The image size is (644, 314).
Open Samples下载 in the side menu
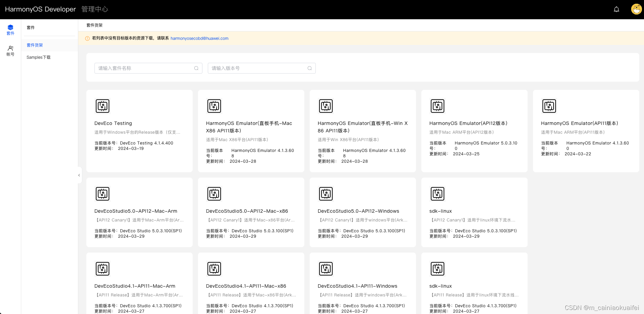(x=50, y=57)
